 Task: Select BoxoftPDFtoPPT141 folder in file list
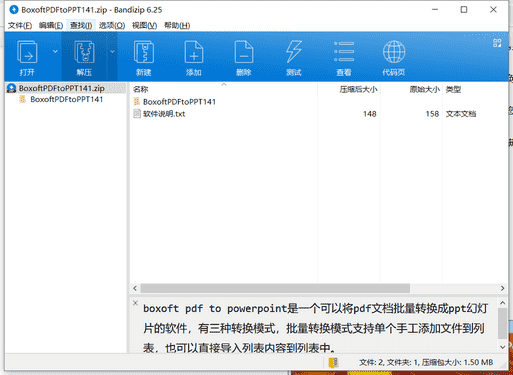[179, 102]
